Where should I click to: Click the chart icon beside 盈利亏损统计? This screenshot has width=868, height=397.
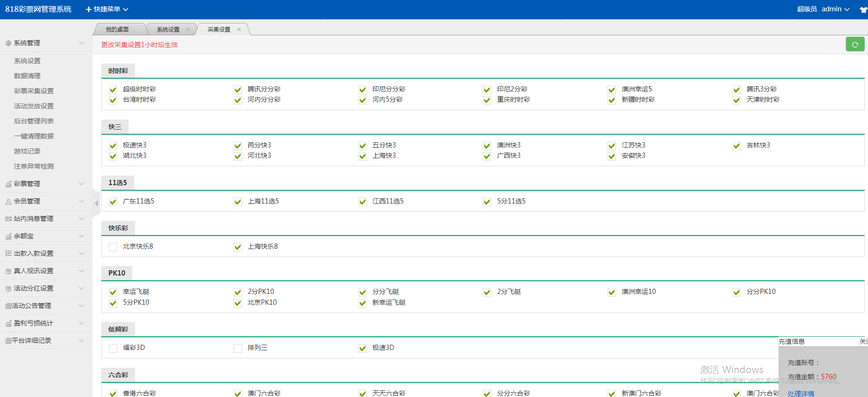[8, 324]
